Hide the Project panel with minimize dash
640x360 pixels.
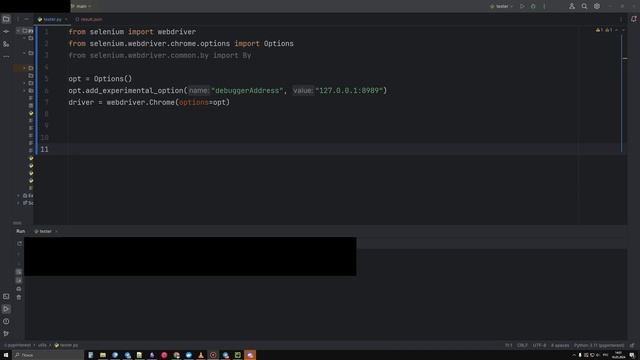tap(27, 19)
